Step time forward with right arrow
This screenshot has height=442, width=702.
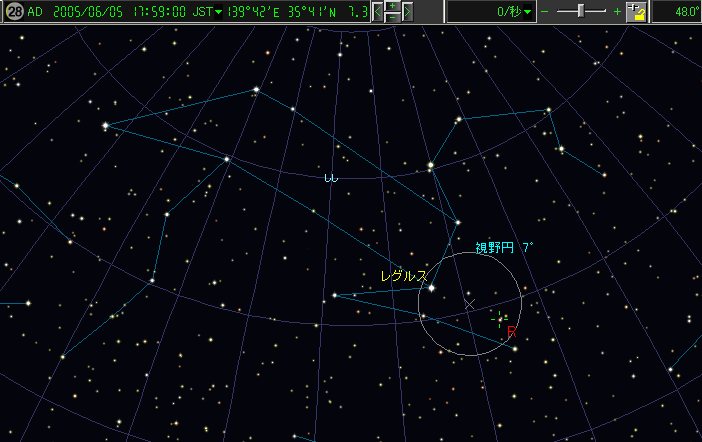coord(407,12)
